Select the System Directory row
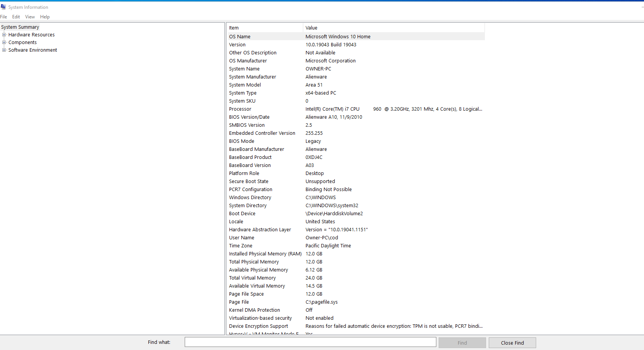The image size is (644, 350). click(x=356, y=206)
